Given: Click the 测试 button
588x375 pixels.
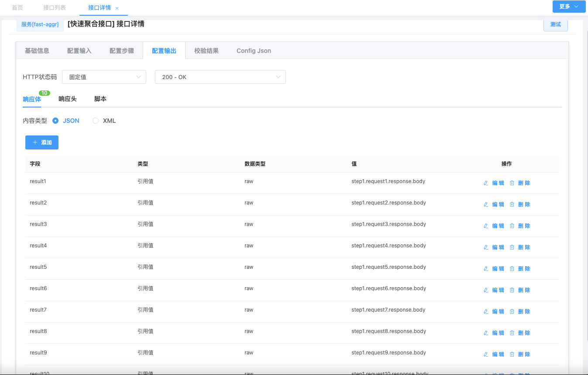Looking at the screenshot, I should tap(555, 24).
